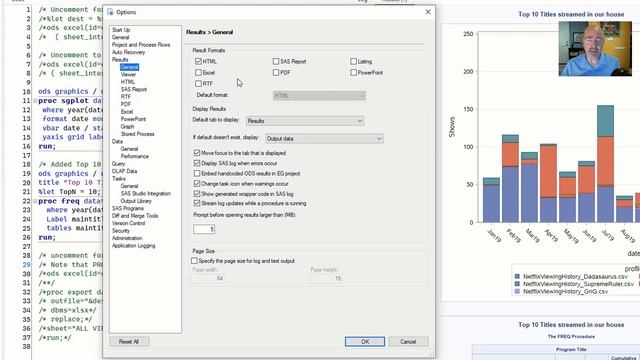The image size is (640, 360).
Task: Select the Data category
Action: point(117,141)
